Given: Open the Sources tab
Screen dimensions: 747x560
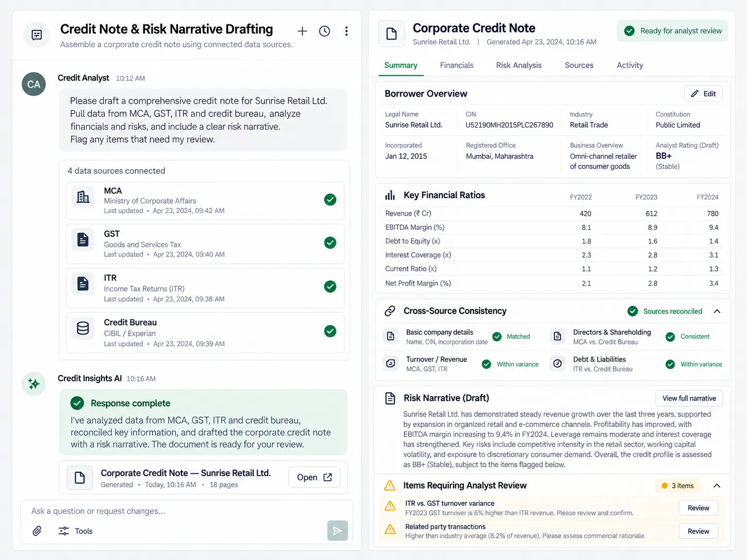Looking at the screenshot, I should pos(579,65).
